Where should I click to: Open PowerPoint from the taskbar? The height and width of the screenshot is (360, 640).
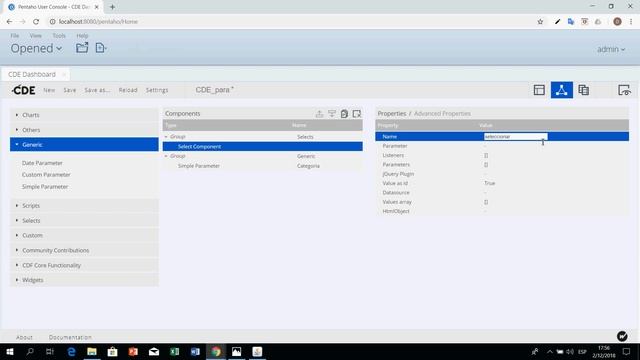click(x=133, y=351)
